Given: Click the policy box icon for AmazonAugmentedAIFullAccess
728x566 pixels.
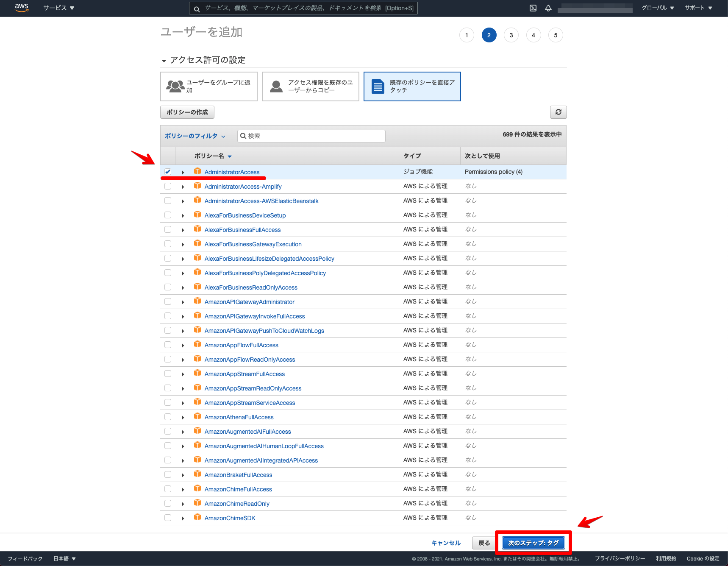Looking at the screenshot, I should (x=197, y=431).
